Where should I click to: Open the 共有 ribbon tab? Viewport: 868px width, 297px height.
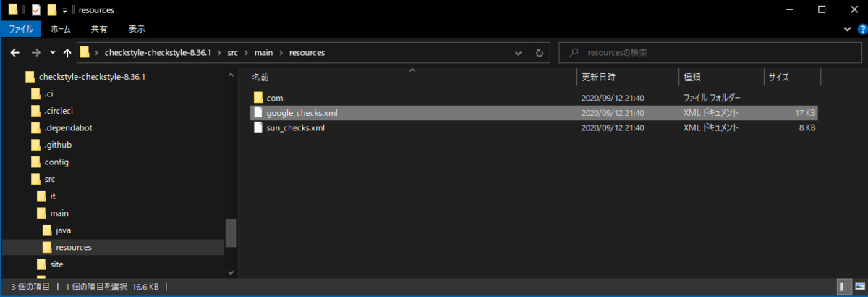pos(99,29)
